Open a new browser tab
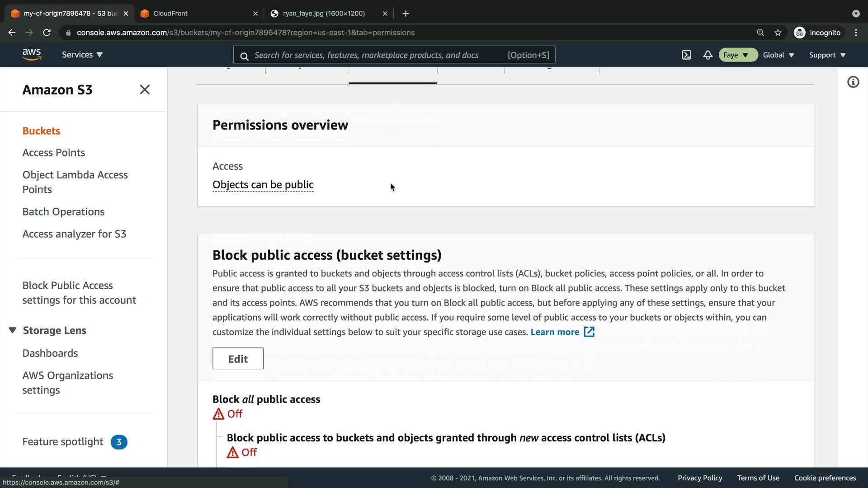 click(406, 14)
